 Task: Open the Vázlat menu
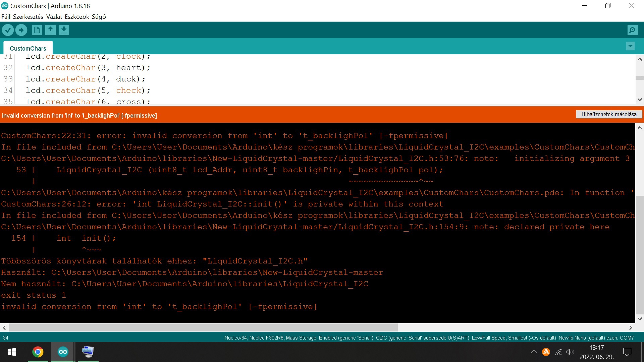[x=54, y=17]
